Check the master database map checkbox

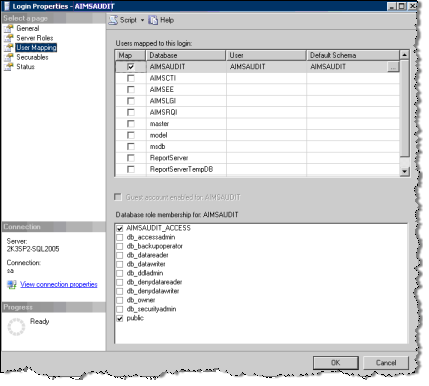click(x=131, y=124)
